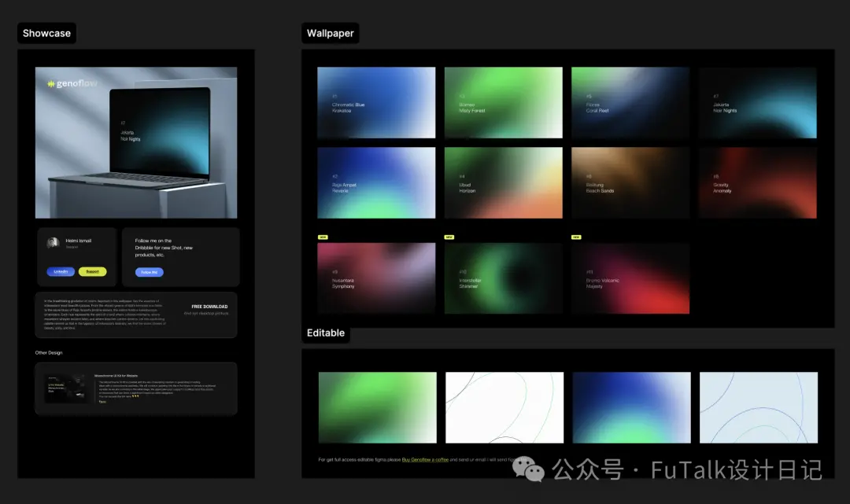Click the yellow Support button
This screenshot has width=850, height=504.
92,272
